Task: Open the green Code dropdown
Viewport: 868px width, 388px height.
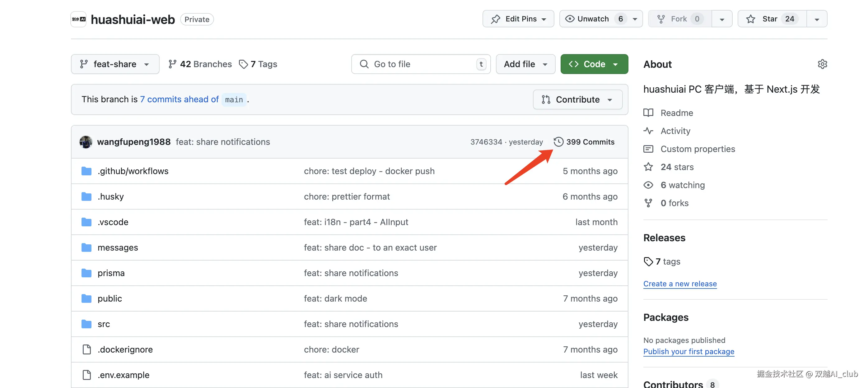Action: 594,64
